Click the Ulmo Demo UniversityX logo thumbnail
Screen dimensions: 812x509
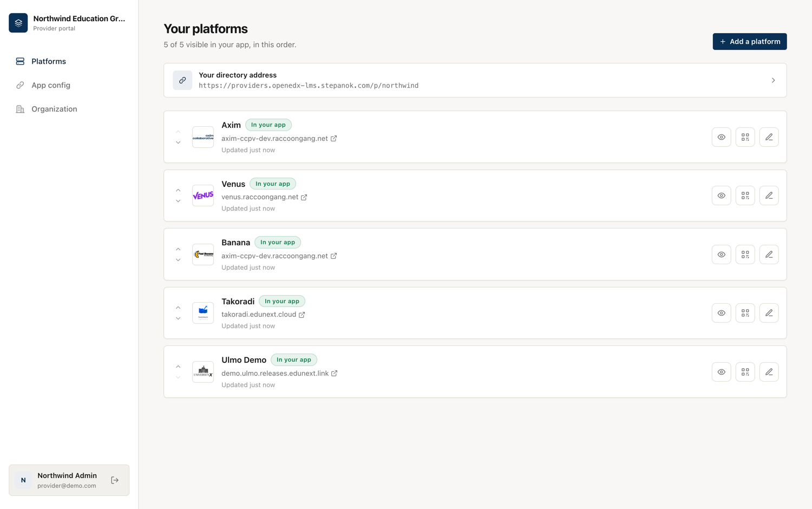point(203,372)
